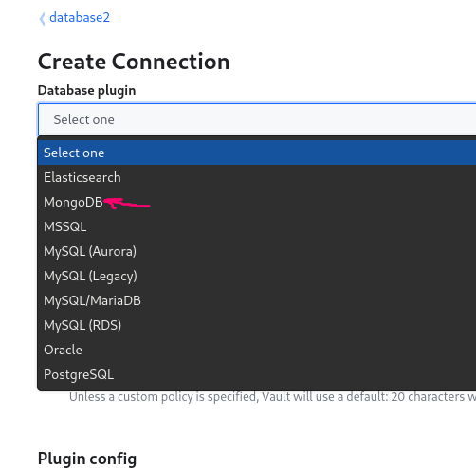The width and height of the screenshot is (476, 468).
Task: Open the database2 breadcrumb link
Action: [x=80, y=17]
